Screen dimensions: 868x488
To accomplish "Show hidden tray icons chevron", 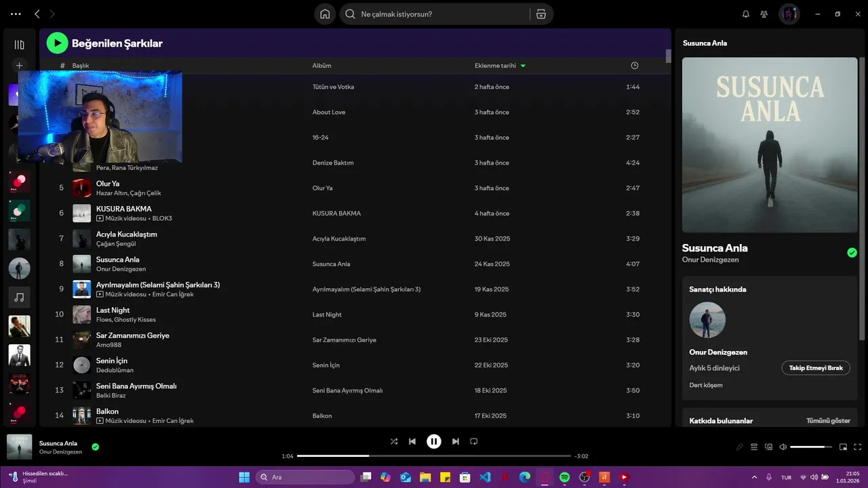I will coord(755,477).
